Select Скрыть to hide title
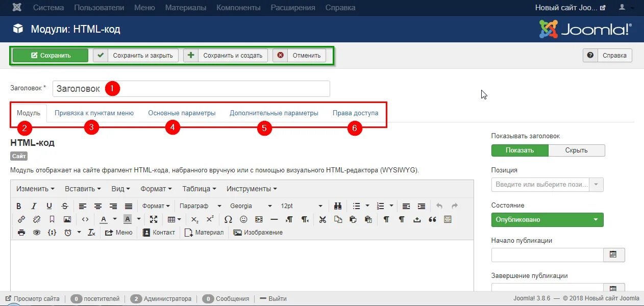The image size is (644, 306). click(x=577, y=150)
